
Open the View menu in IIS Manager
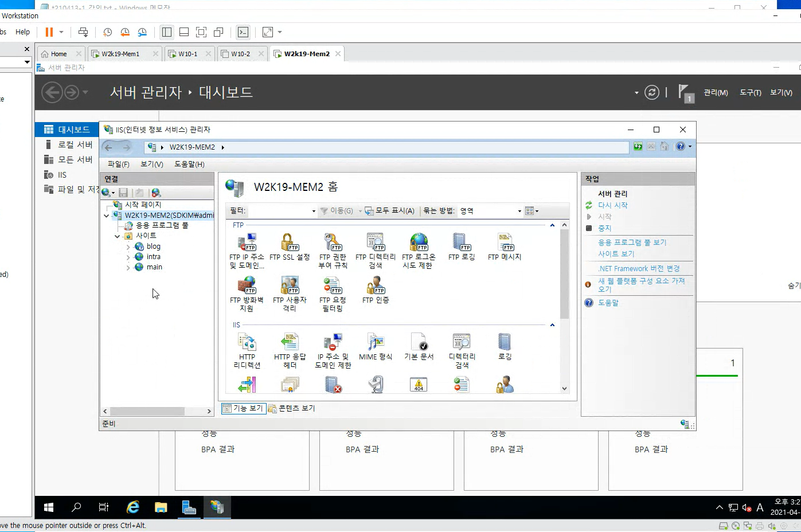tap(152, 164)
